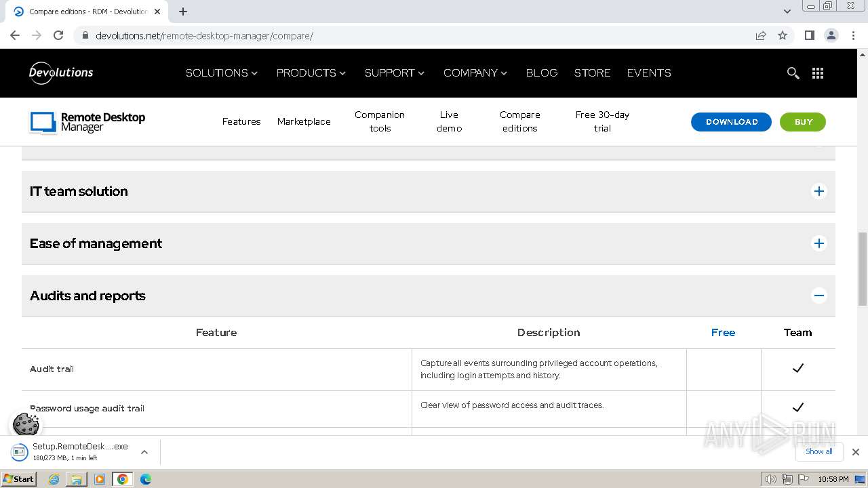The image size is (868, 488).
Task: Expand the COMPANY menu
Action: click(475, 73)
